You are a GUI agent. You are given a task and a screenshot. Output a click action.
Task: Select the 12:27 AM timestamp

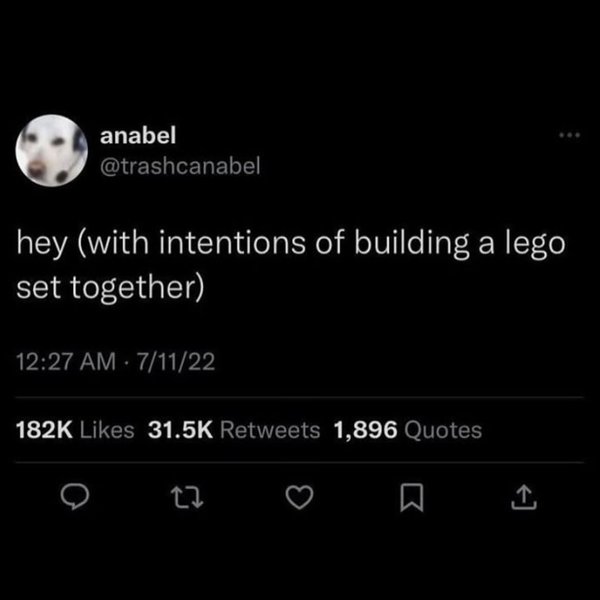[65, 362]
